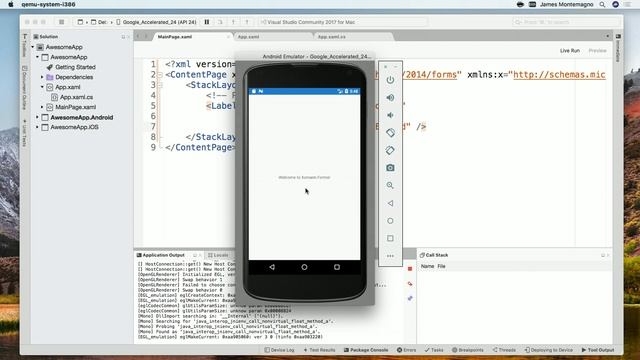The image size is (640, 360).
Task: Select the Locals tab
Action: [x=218, y=255]
